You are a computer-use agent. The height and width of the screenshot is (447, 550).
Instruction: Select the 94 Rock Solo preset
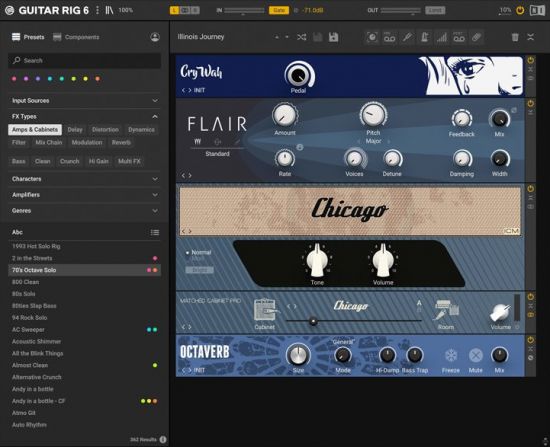(x=85, y=318)
